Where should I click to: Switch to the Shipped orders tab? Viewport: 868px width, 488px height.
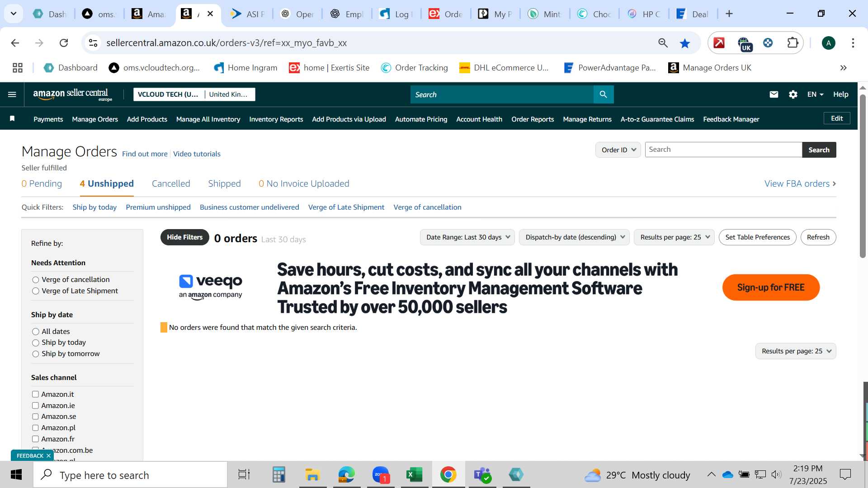pos(224,183)
